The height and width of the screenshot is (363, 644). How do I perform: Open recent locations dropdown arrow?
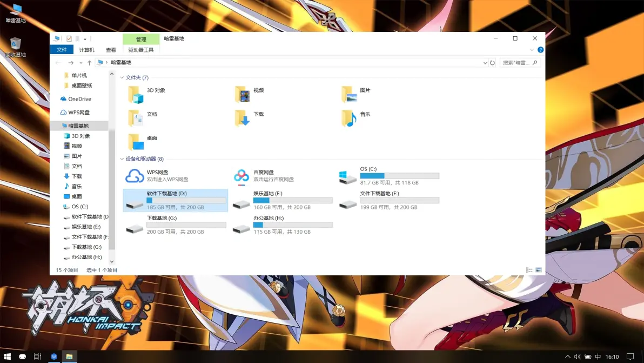coord(81,63)
